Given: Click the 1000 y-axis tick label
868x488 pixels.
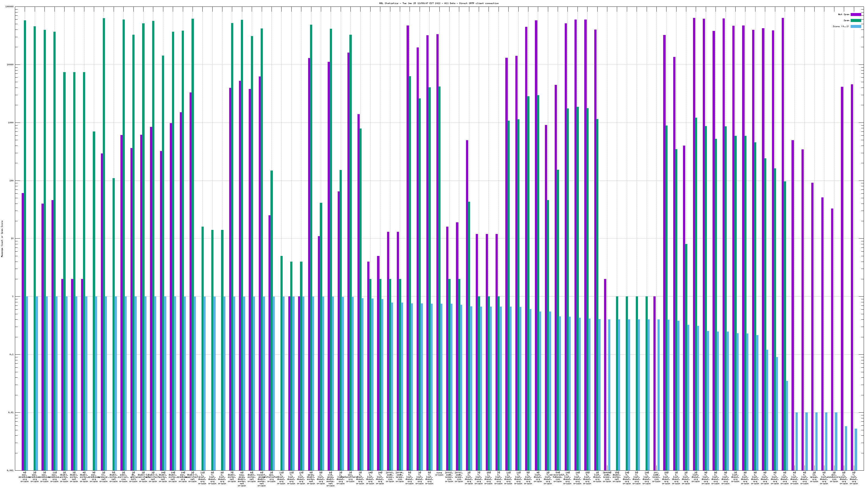Looking at the screenshot, I should point(11,123).
